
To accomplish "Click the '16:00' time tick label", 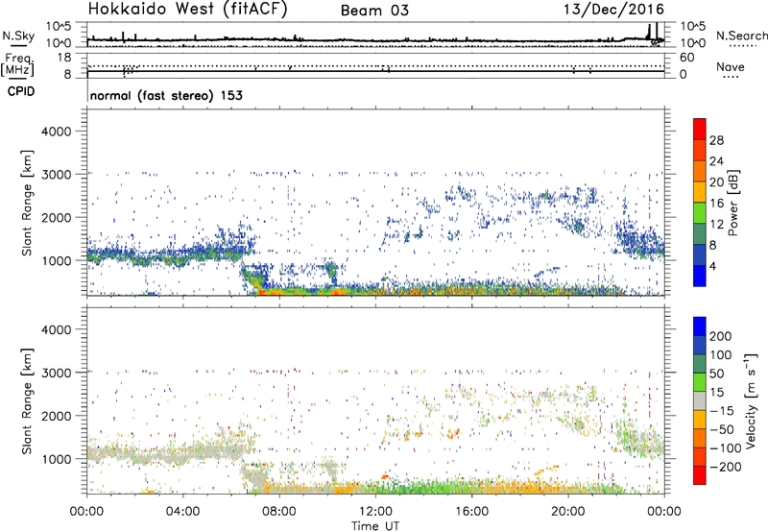I will pos(471,512).
